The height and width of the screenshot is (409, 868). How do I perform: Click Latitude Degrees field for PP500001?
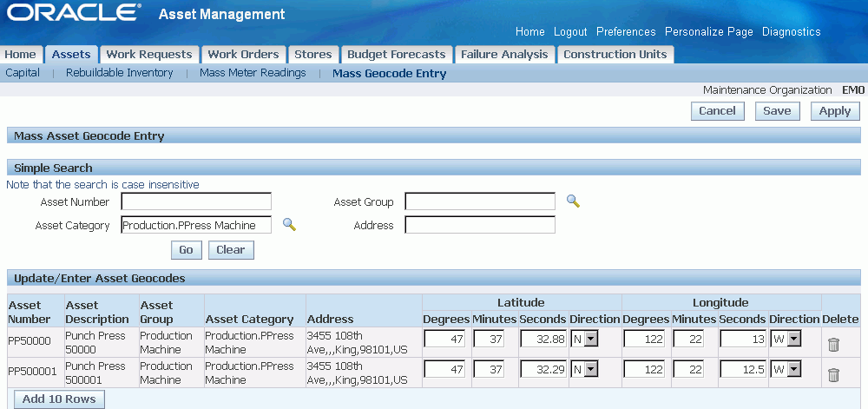coord(444,370)
